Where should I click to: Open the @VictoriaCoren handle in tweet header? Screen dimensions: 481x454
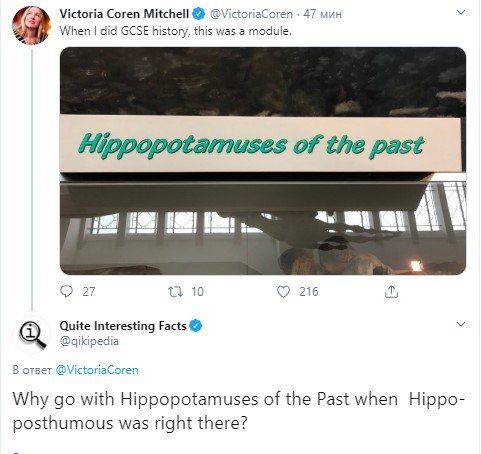point(252,14)
